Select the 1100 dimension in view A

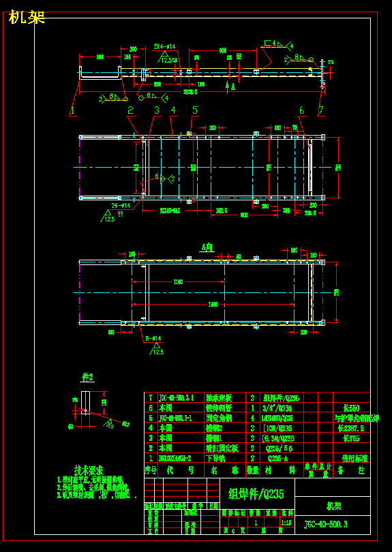click(x=177, y=281)
